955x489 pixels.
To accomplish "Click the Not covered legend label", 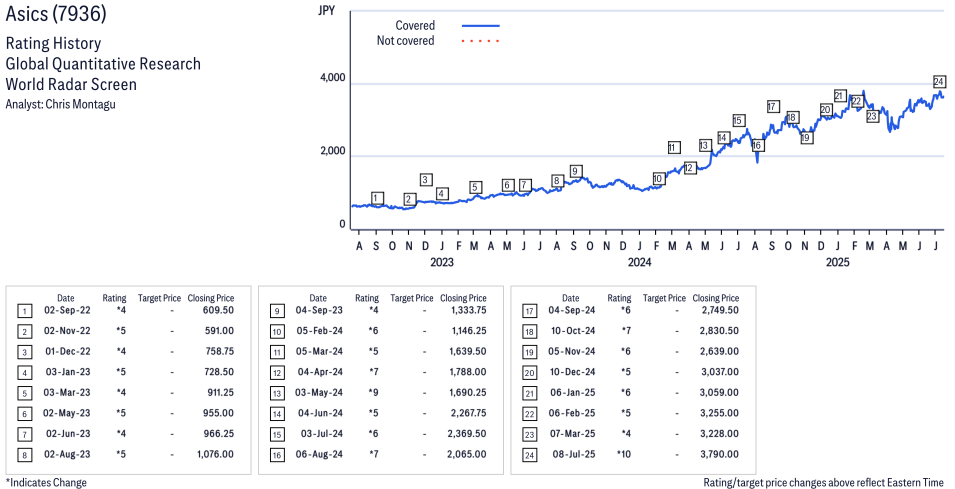I will 406,41.
